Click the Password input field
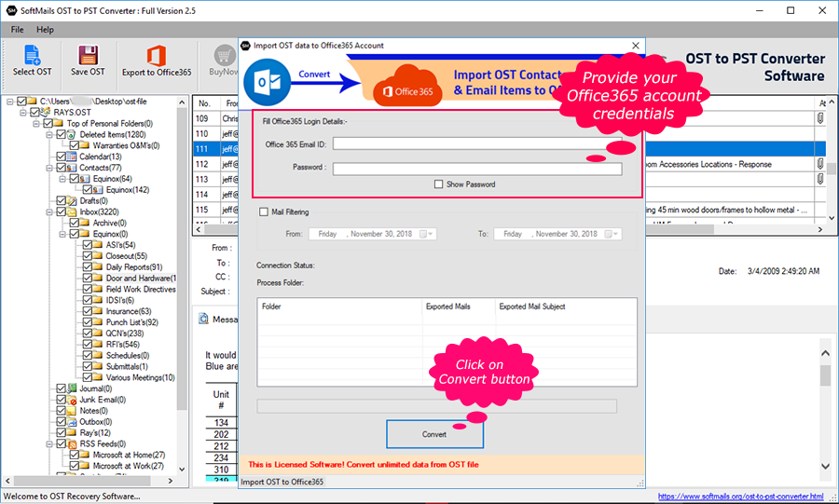This screenshot has height=504, width=839. coord(477,169)
